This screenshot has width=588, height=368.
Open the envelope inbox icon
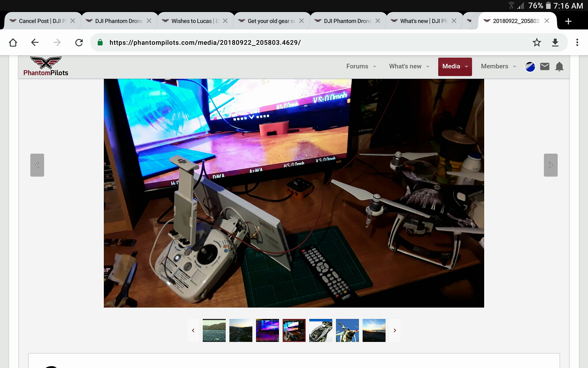[x=545, y=66]
